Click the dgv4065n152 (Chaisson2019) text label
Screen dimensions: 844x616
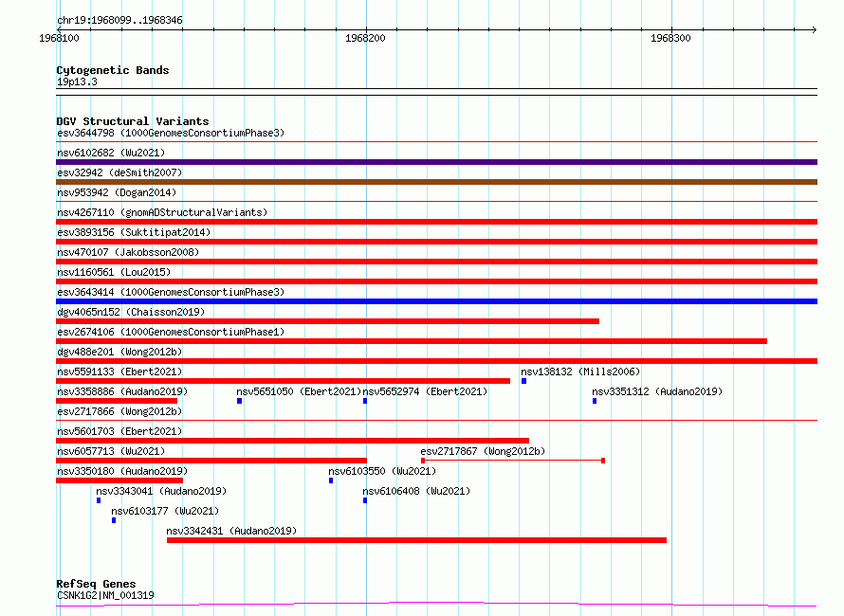click(131, 312)
